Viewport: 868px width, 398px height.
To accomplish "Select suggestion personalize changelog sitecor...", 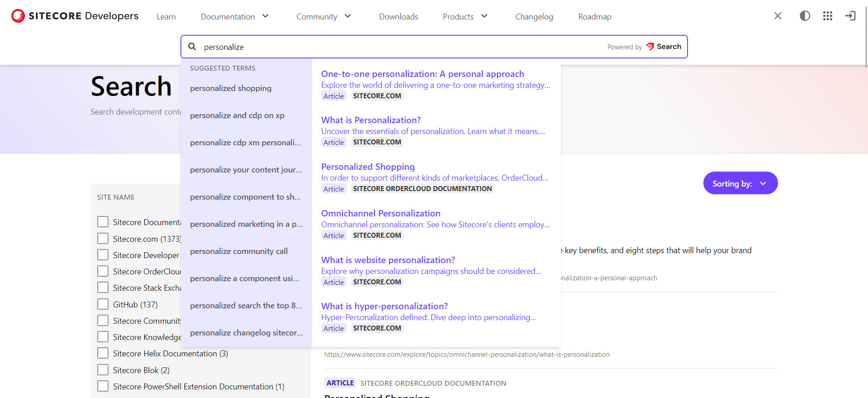I will click(x=247, y=333).
